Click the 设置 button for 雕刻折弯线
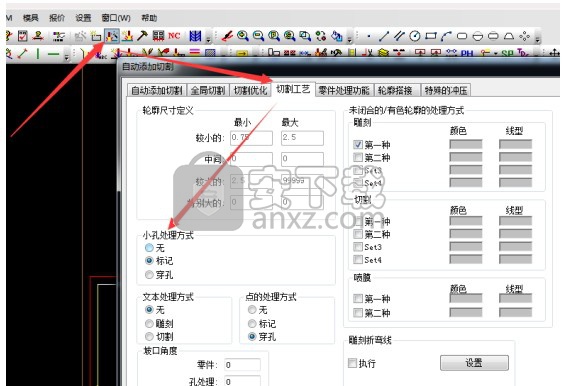The height and width of the screenshot is (386, 563). [474, 363]
